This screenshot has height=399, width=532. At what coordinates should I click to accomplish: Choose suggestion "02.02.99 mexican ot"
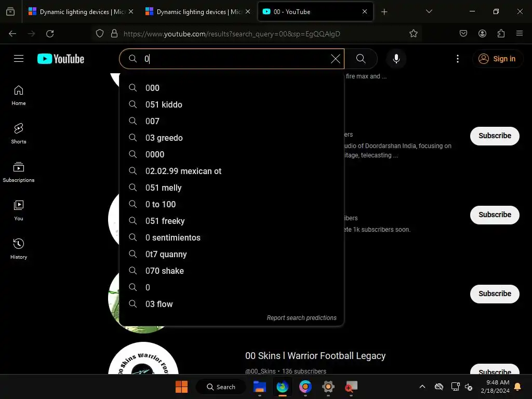(x=232, y=171)
